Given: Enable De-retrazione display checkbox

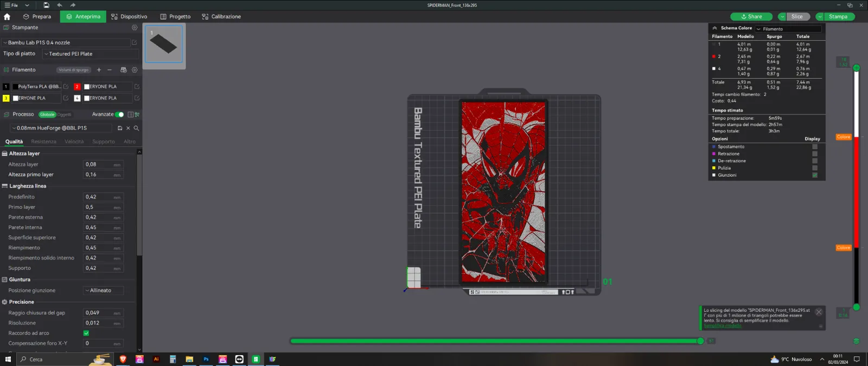Looking at the screenshot, I should click(x=815, y=161).
